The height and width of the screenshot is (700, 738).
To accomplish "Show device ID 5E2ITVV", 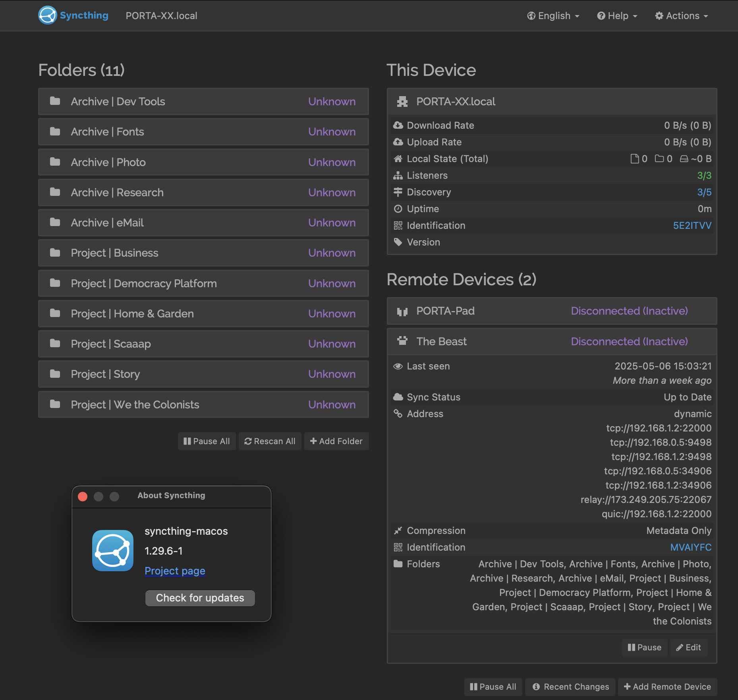I will point(692,226).
